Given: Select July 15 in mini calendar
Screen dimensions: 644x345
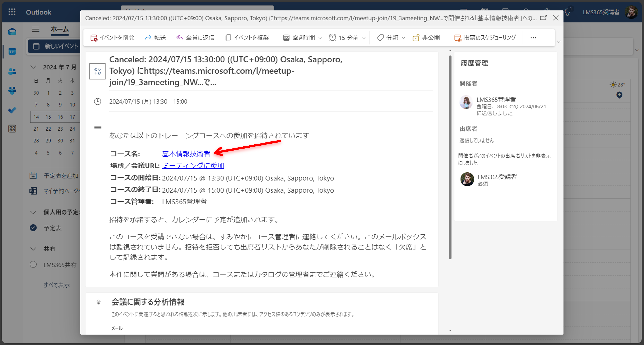Looking at the screenshot, I should click(x=48, y=117).
